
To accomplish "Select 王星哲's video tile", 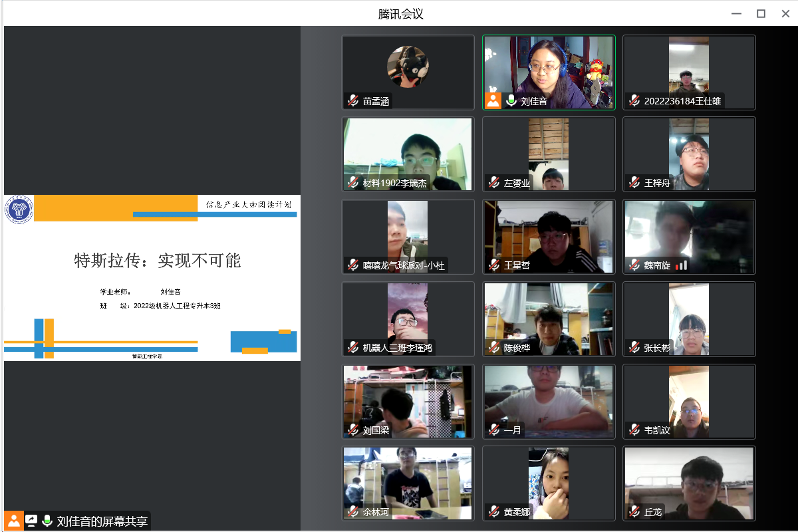I will click(x=549, y=236).
